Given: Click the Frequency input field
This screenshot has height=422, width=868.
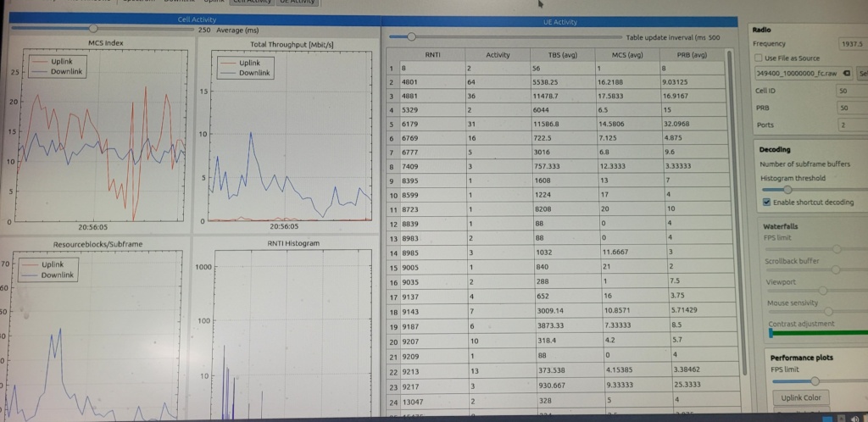Looking at the screenshot, I should tap(853, 44).
